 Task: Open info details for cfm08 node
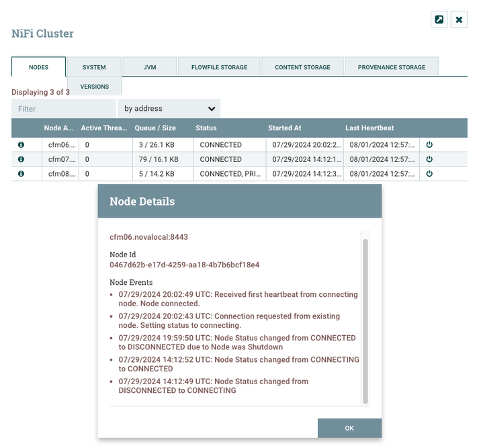pos(21,173)
